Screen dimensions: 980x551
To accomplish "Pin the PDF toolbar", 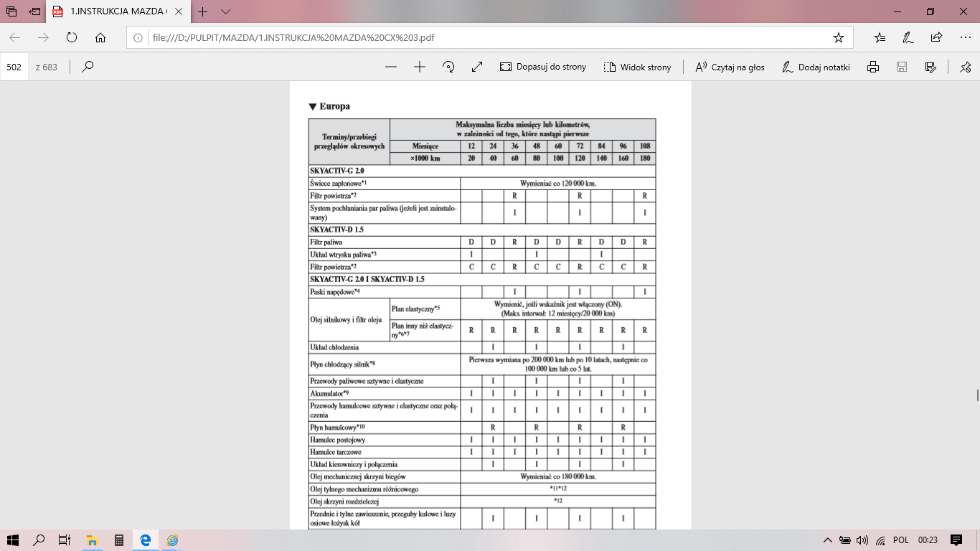I will (x=965, y=67).
